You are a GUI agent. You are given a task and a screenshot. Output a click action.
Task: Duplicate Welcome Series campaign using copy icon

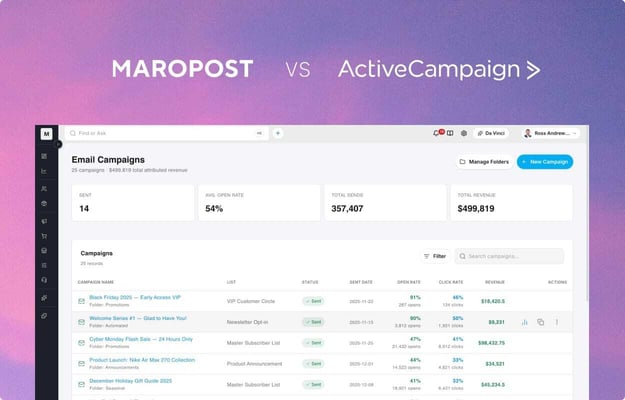(x=540, y=322)
